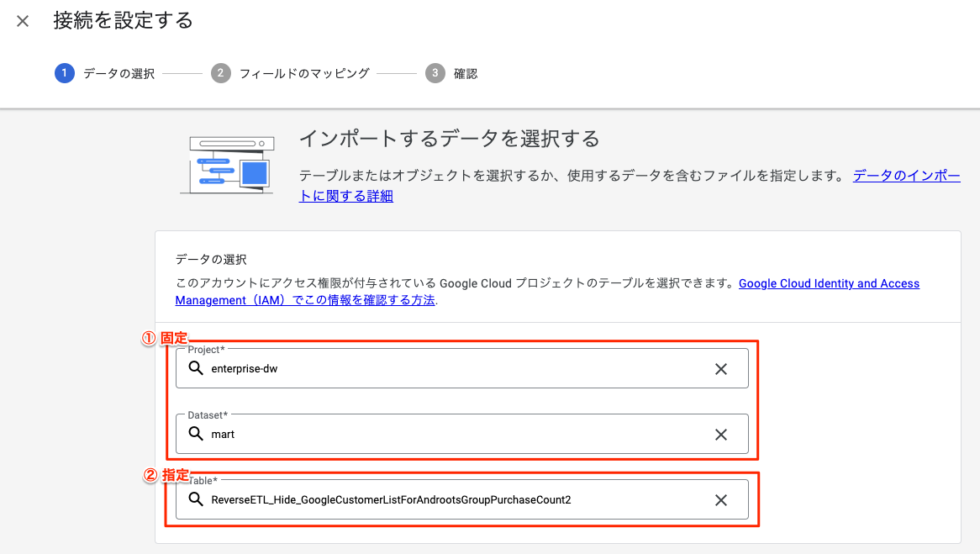Viewport: 980px width, 554px height.
Task: Clear the Table field value
Action: click(x=720, y=500)
